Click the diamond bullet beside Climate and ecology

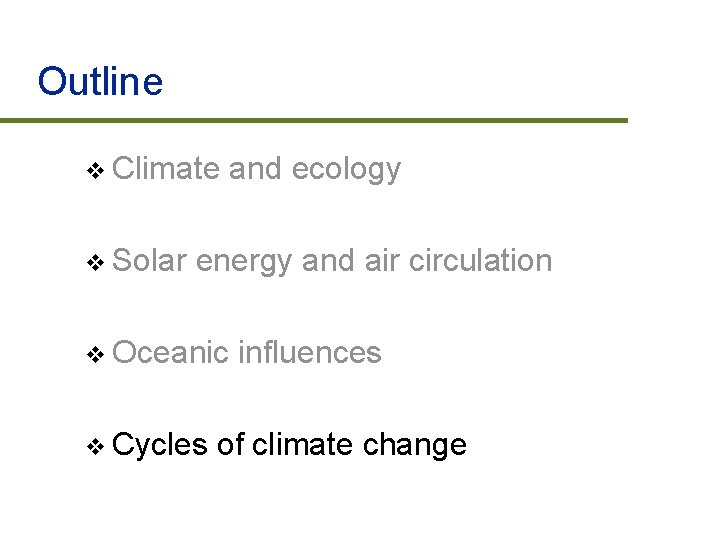point(96,171)
